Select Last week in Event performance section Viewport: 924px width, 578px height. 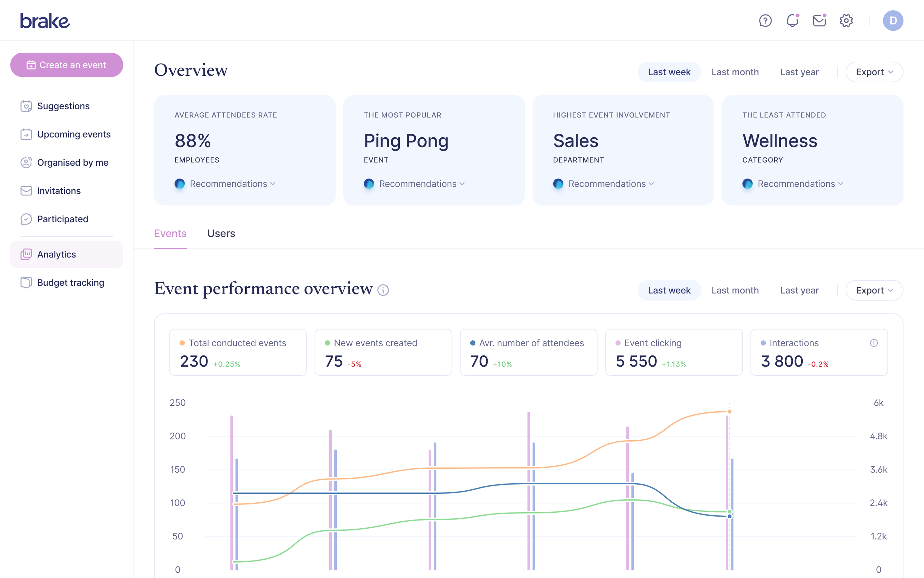tap(669, 290)
